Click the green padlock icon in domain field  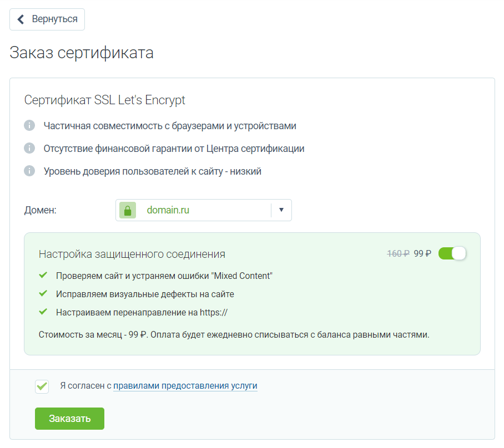point(128,211)
